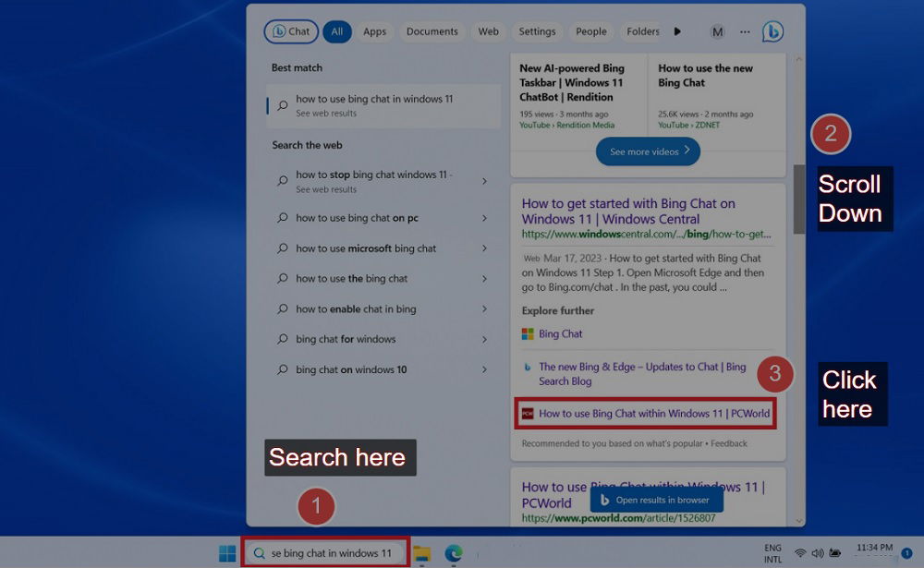Switch the search filter to Apps
This screenshot has width=924, height=568.
(x=374, y=30)
